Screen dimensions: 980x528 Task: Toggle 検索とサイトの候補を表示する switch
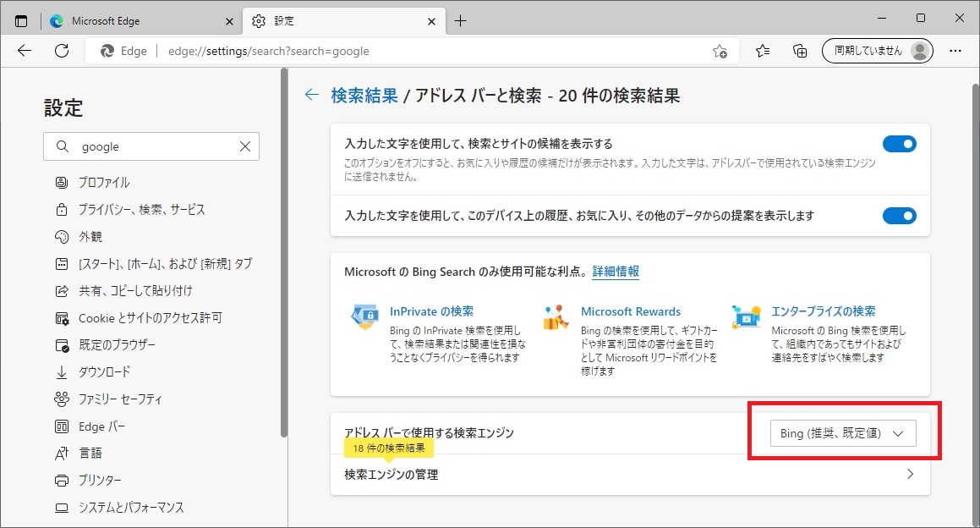tap(900, 144)
